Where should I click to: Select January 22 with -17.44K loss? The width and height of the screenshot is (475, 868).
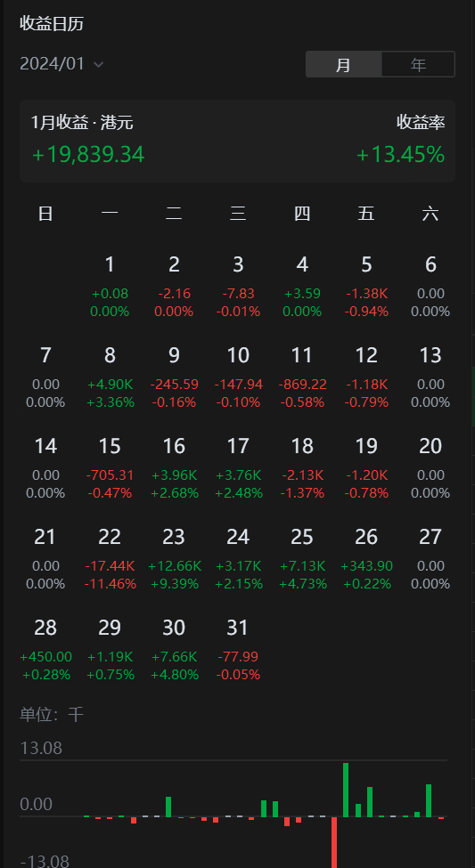pos(110,560)
